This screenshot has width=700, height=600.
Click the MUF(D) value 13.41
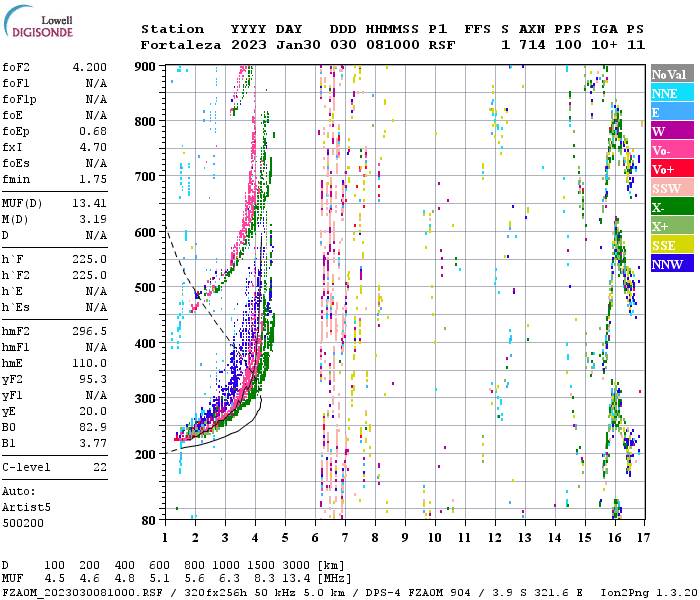[x=90, y=203]
